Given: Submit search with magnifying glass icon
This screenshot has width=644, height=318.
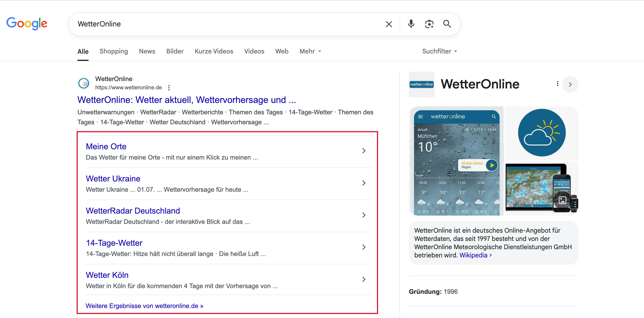Looking at the screenshot, I should [447, 24].
